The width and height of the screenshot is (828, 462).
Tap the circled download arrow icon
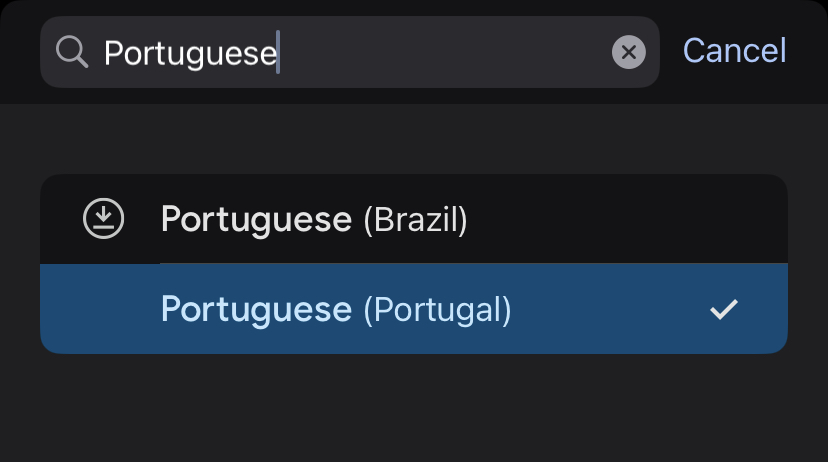[x=103, y=219]
